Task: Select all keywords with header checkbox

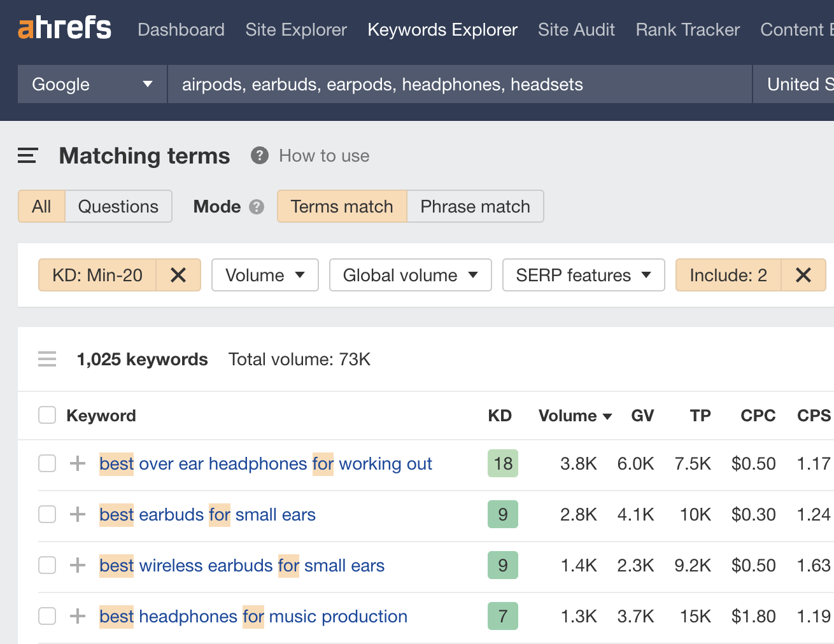Action: click(47, 415)
